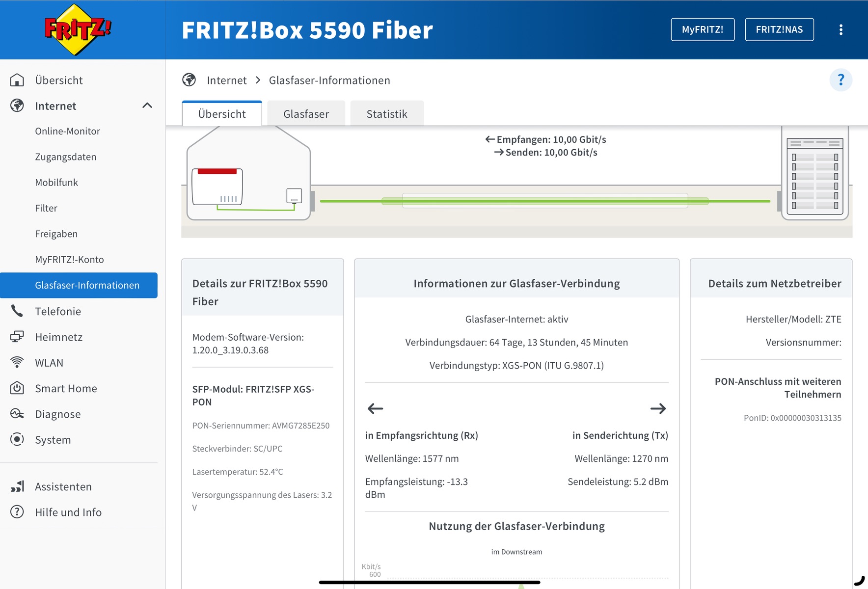The width and height of the screenshot is (868, 589).
Task: Select Internet in the sidebar
Action: pos(55,106)
